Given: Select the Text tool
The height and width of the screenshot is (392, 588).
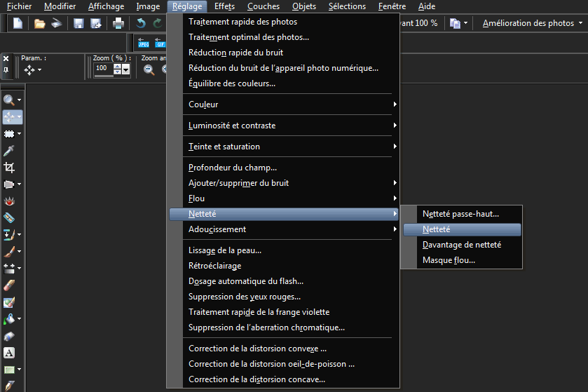Looking at the screenshot, I should coord(9,353).
